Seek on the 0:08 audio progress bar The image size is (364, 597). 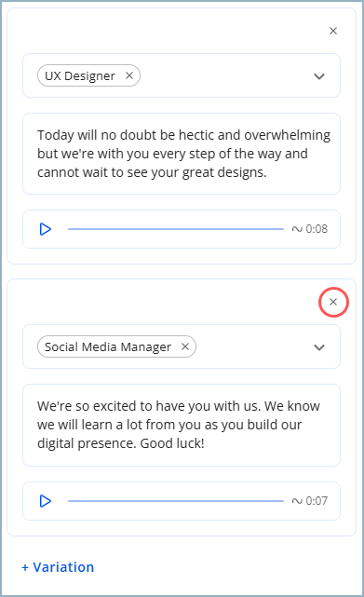[x=176, y=229]
